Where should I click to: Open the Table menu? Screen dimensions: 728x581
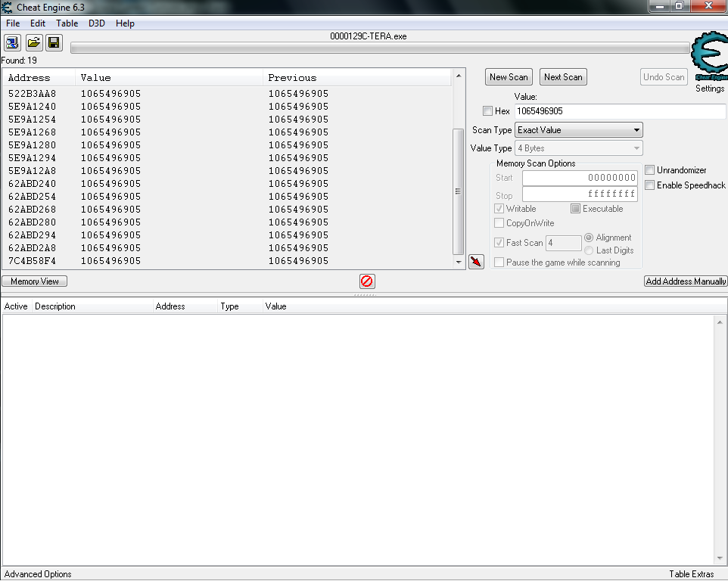tap(67, 23)
